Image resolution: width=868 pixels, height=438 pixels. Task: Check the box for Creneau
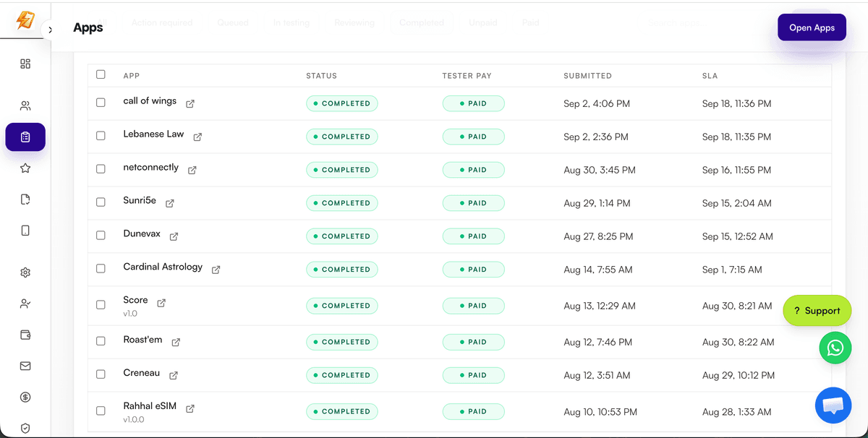pyautogui.click(x=101, y=374)
